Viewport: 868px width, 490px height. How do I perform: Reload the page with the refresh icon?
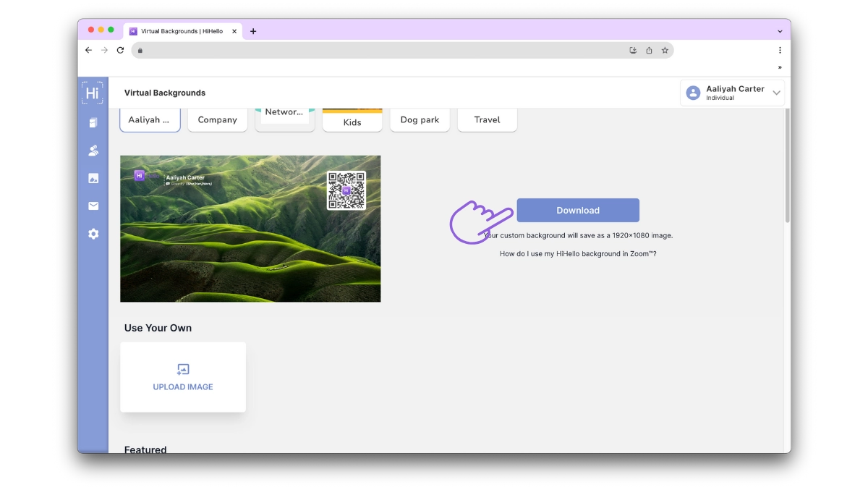pyautogui.click(x=120, y=50)
